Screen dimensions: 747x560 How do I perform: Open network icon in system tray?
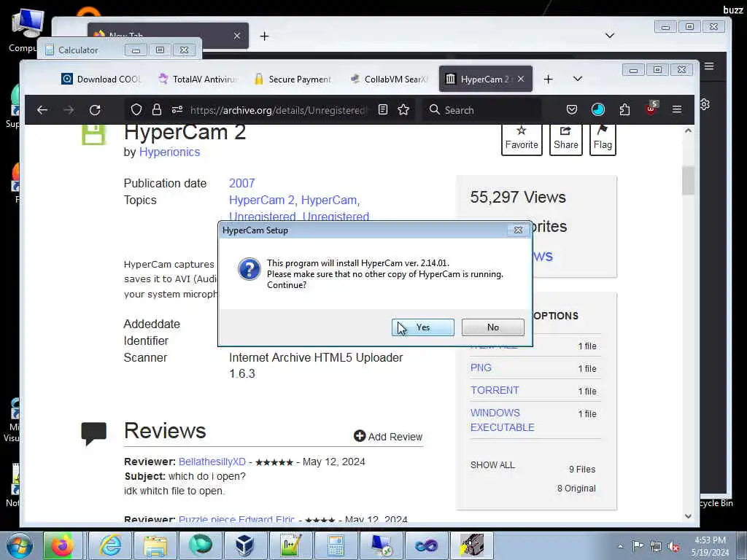656,546
